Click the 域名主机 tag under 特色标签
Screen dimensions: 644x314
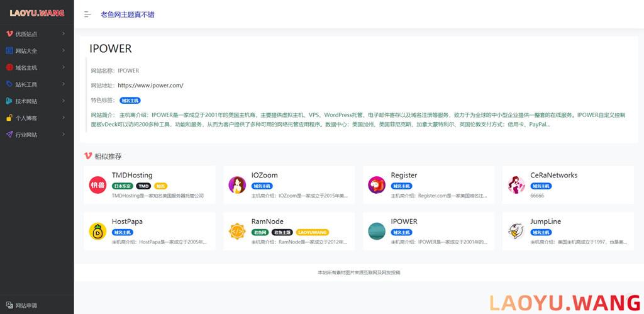tap(130, 100)
